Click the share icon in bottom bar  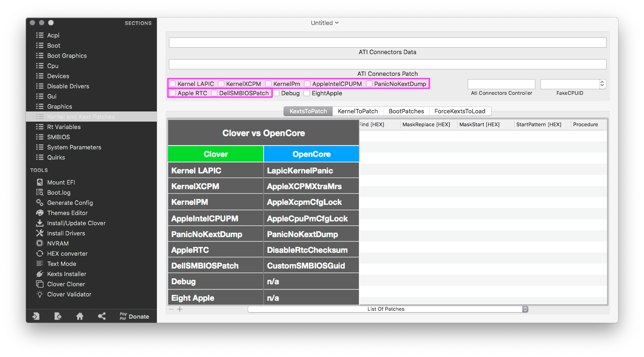[102, 316]
